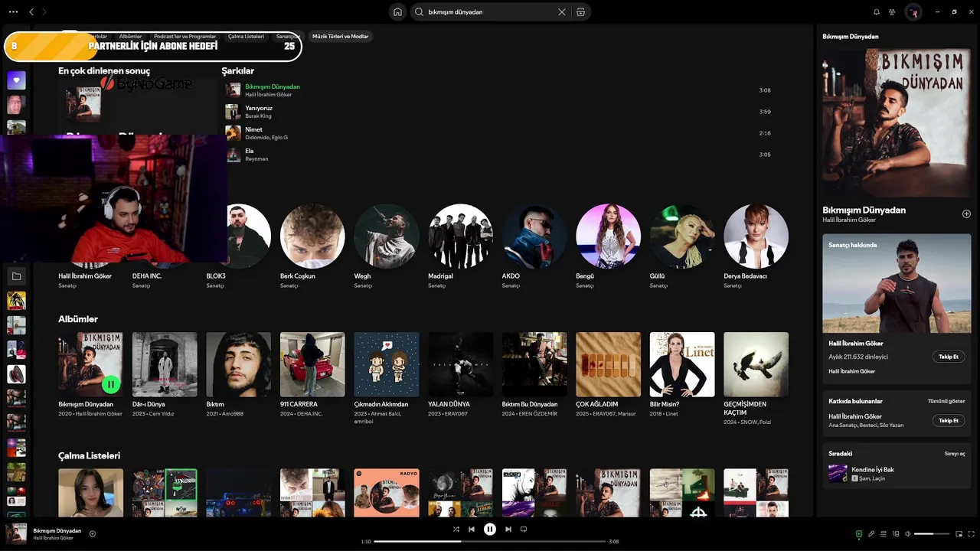
Task: Open Halil İbrahim Göker link under song title
Action: point(849,220)
